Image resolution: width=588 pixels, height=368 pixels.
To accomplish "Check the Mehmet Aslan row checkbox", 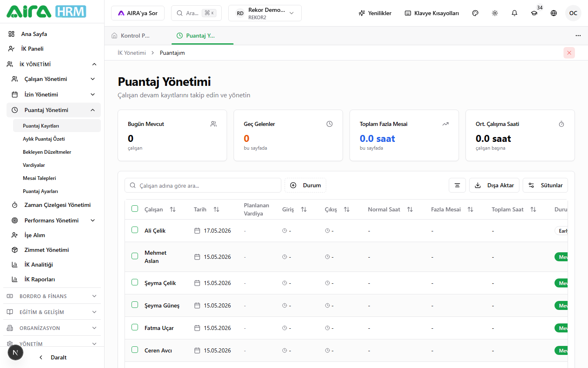I will tap(135, 256).
